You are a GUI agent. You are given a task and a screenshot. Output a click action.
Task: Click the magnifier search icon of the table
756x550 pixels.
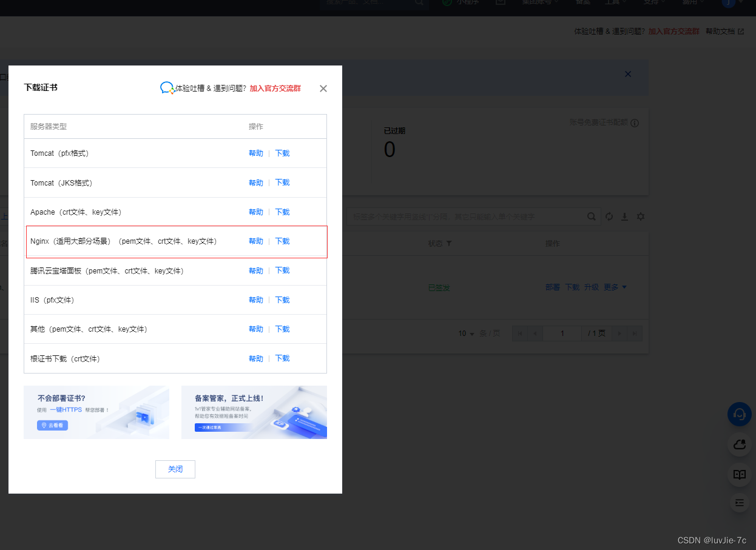coord(592,216)
